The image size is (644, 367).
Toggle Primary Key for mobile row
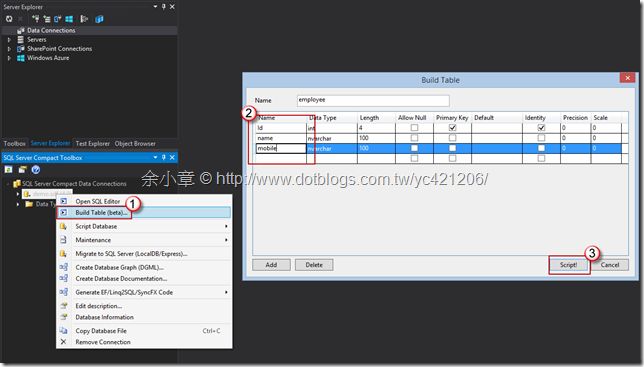pyautogui.click(x=452, y=148)
